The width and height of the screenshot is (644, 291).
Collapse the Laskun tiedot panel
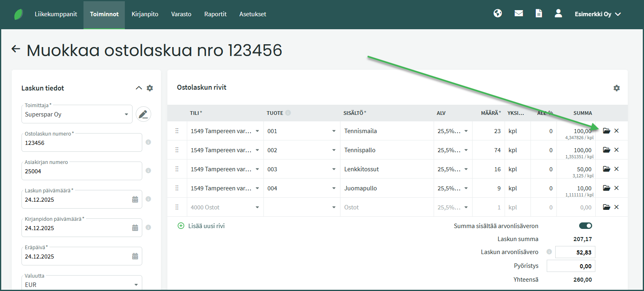click(139, 88)
